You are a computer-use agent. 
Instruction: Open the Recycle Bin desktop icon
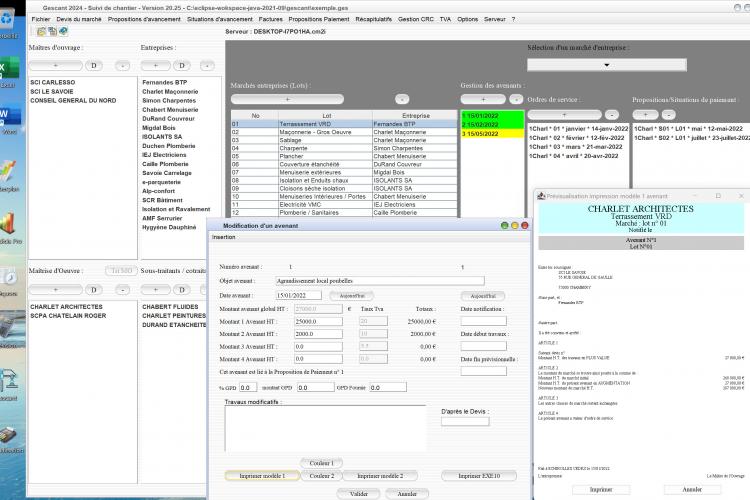[x=8, y=19]
